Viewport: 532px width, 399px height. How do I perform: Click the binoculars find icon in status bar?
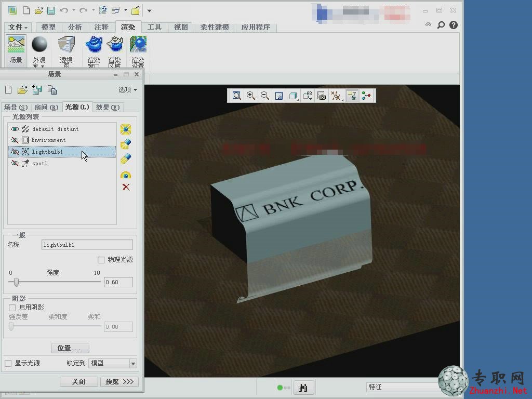click(x=303, y=388)
